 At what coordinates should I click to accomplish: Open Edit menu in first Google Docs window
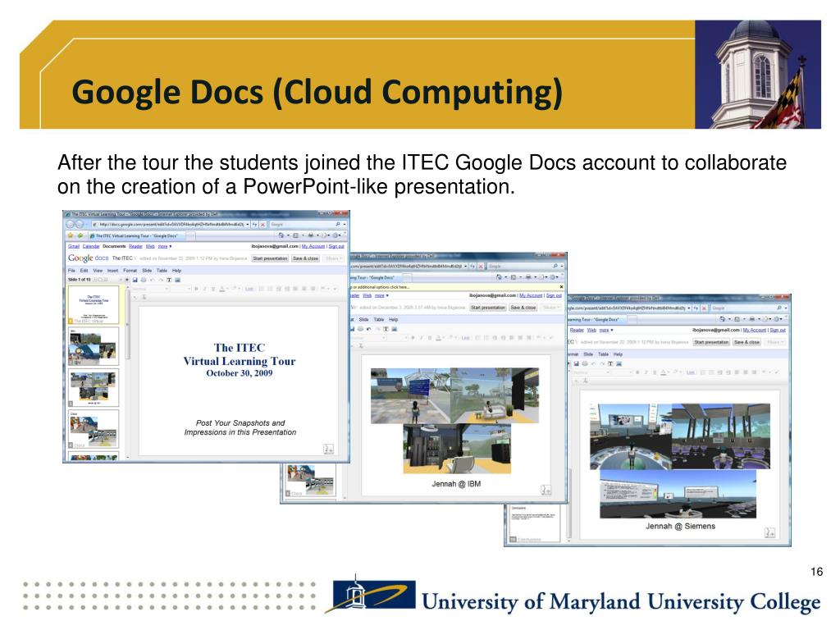coord(84,271)
